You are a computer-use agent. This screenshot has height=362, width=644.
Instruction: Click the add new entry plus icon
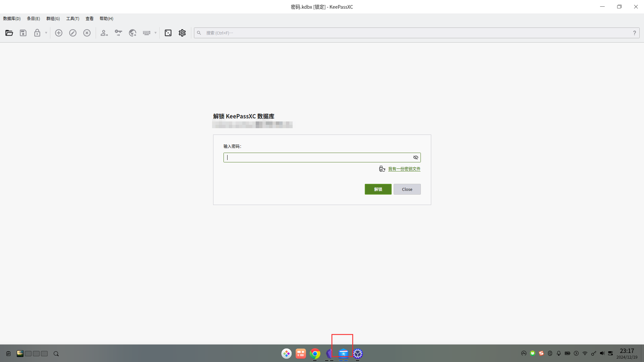[59, 33]
